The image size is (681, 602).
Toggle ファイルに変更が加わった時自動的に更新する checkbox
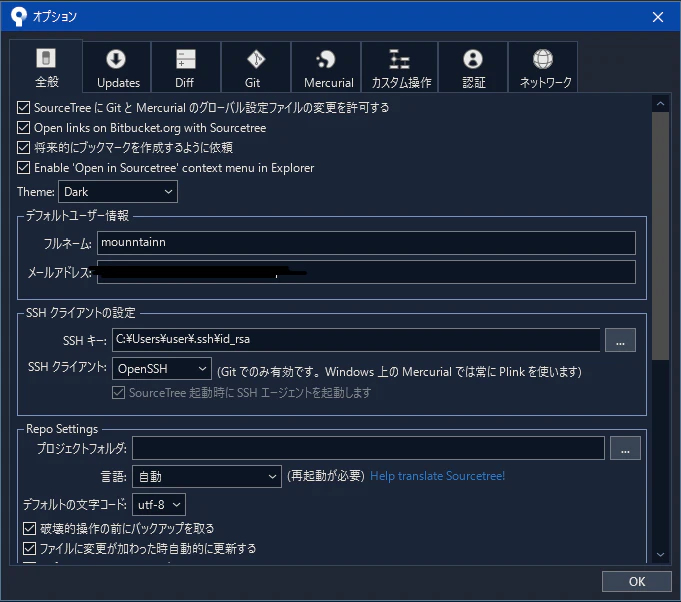(30, 549)
